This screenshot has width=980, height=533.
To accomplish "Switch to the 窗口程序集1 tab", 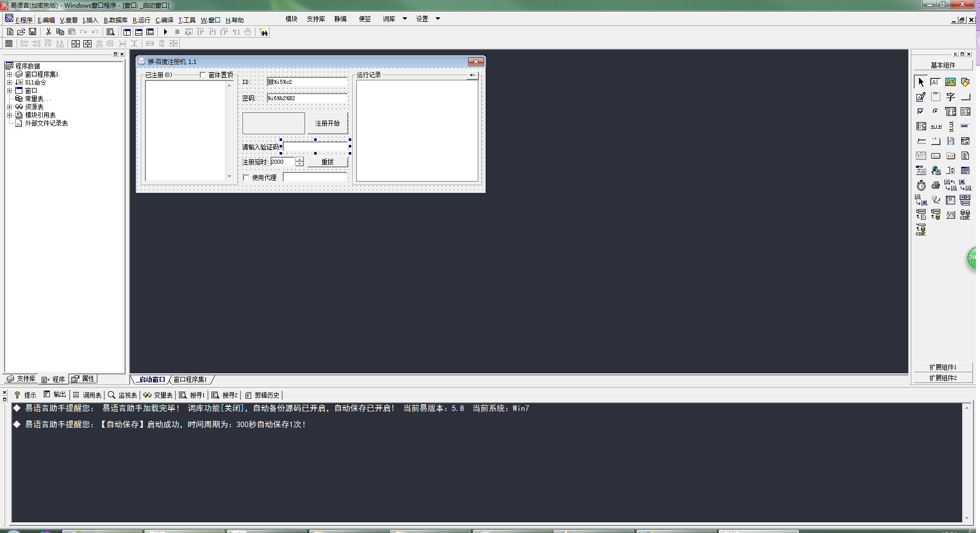I will 190,379.
